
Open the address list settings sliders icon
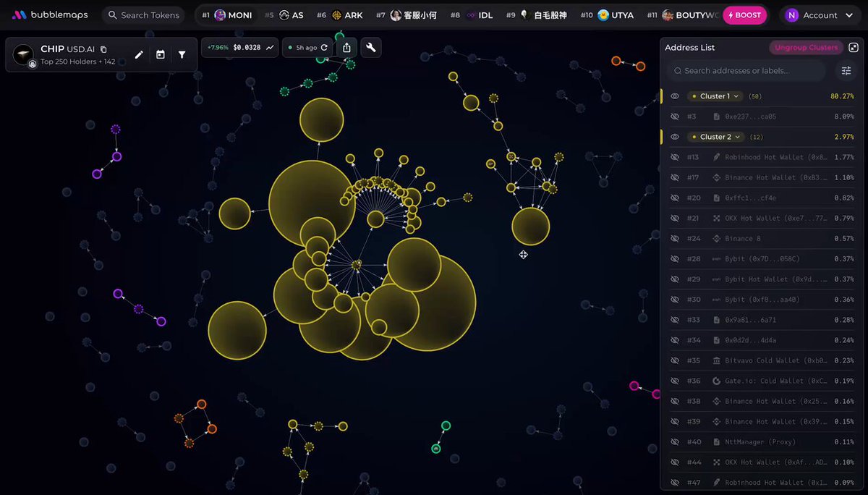pyautogui.click(x=846, y=71)
